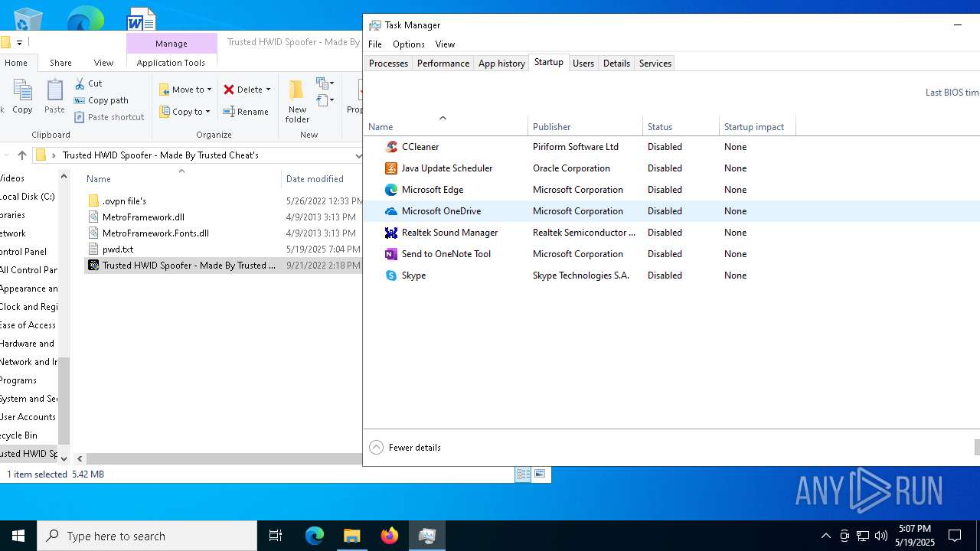Click the Trusted HWID Spoofer executable icon
The height and width of the screenshot is (551, 980).
[93, 266]
